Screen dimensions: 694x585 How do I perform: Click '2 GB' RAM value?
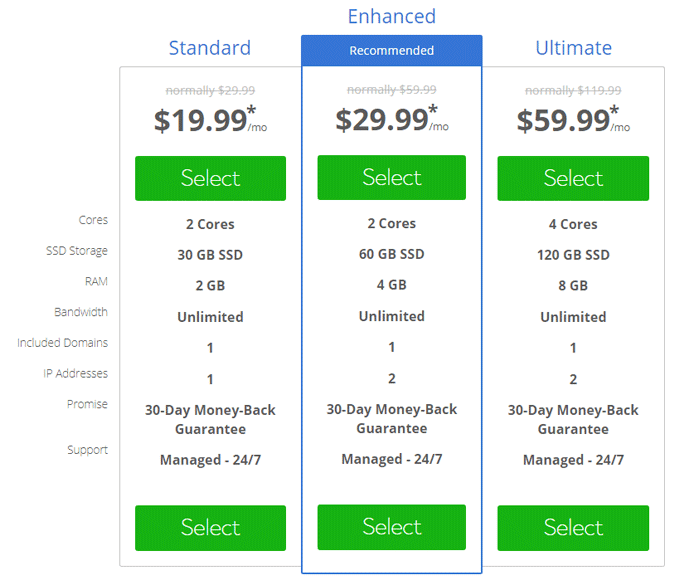(210, 285)
